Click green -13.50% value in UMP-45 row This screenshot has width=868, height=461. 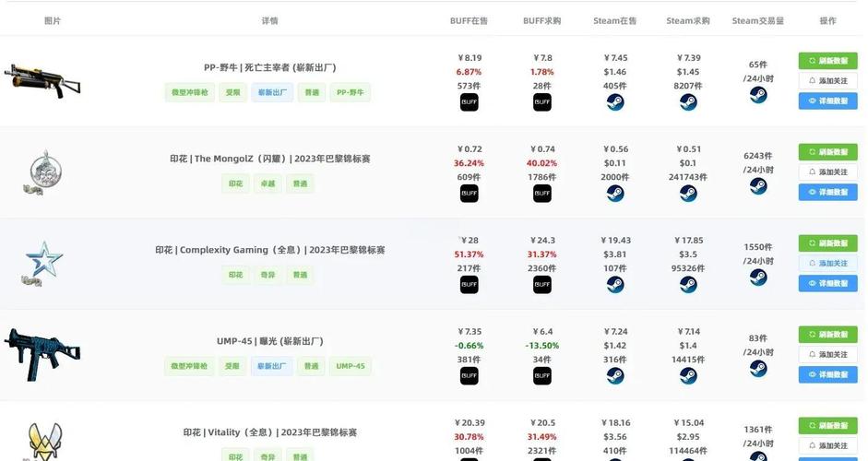tap(542, 346)
